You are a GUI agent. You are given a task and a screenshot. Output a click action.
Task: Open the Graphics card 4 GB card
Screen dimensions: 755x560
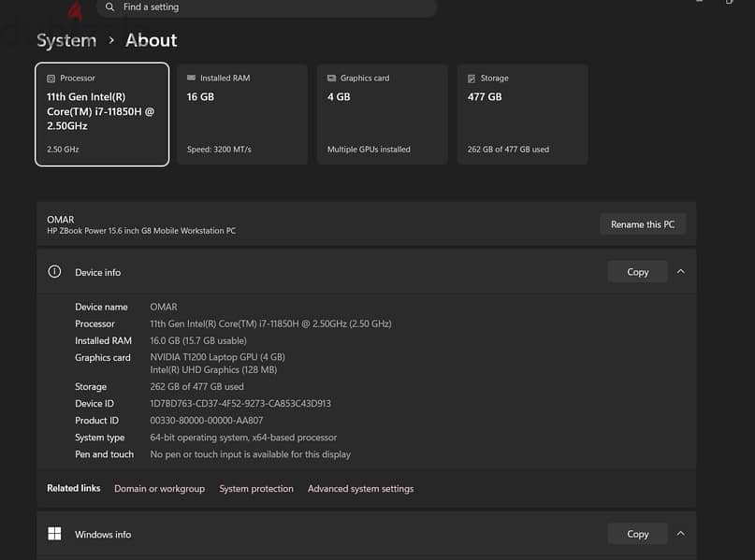(383, 114)
